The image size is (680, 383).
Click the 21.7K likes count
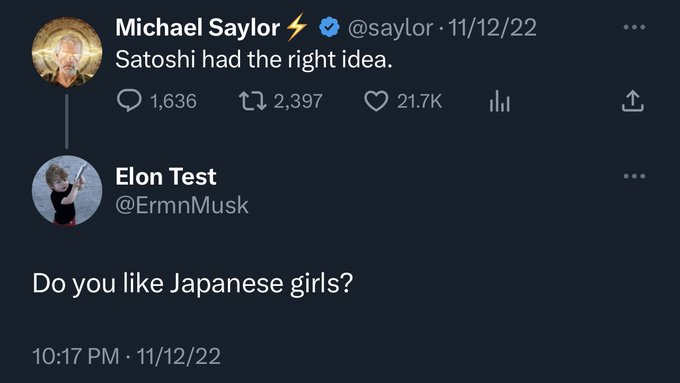[419, 101]
